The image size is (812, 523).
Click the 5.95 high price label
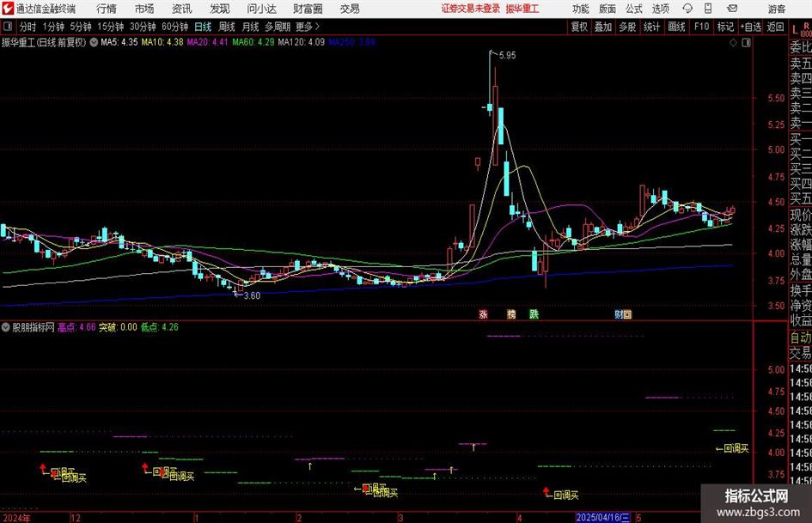[508, 56]
